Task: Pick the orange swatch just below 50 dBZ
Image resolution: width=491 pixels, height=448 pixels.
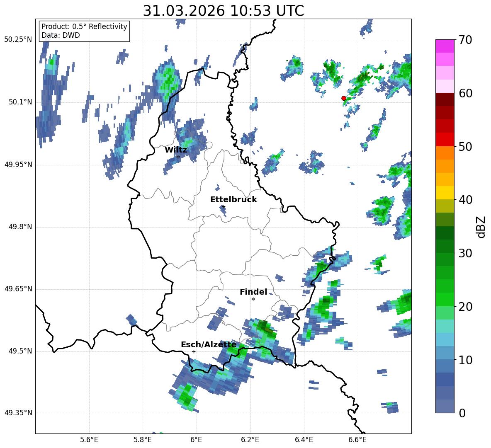Action: pos(445,153)
